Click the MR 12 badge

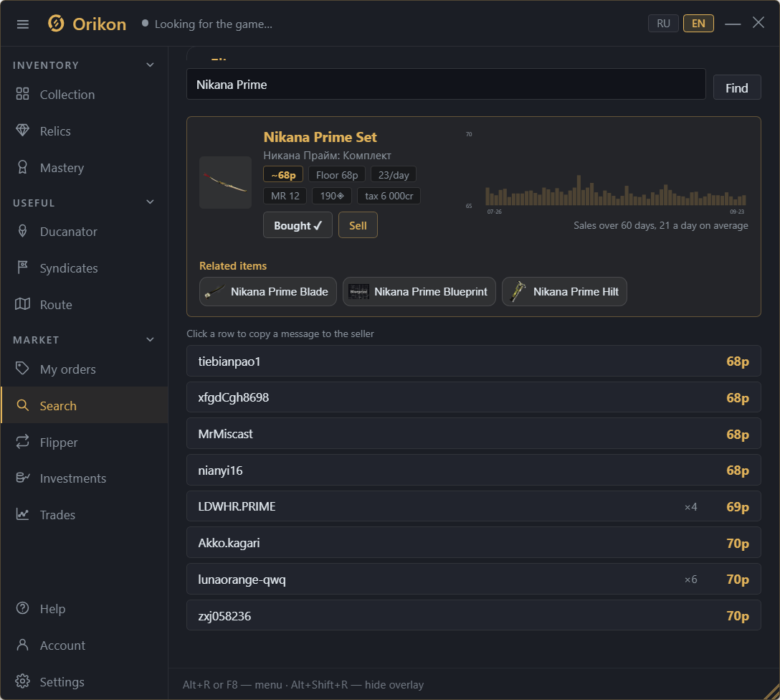pyautogui.click(x=285, y=196)
